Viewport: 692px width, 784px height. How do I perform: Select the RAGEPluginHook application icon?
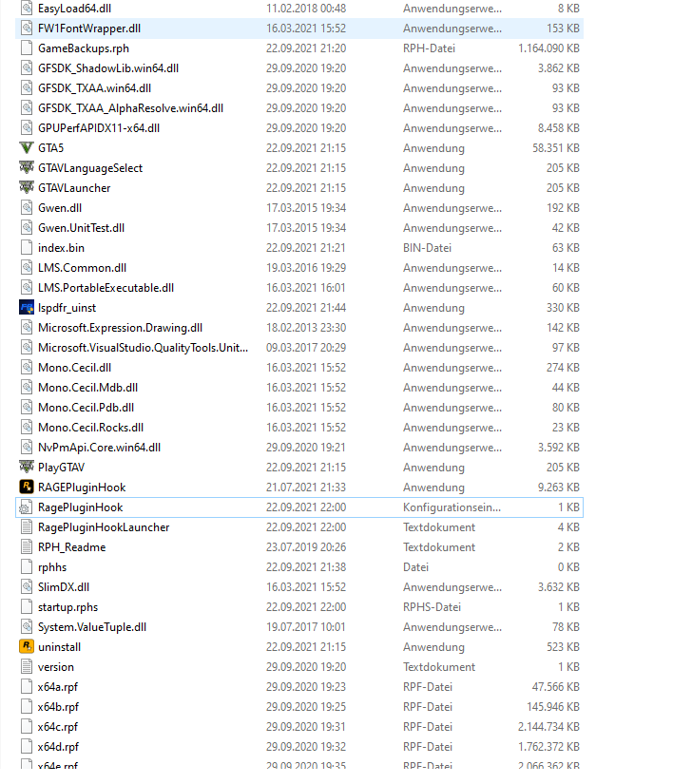pyautogui.click(x=27, y=487)
